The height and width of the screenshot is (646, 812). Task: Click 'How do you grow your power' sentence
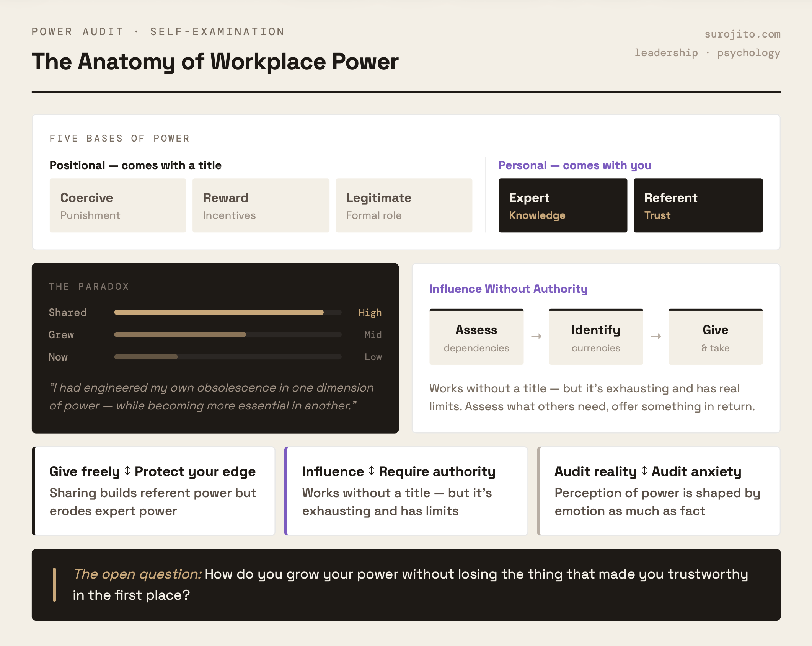(411, 584)
